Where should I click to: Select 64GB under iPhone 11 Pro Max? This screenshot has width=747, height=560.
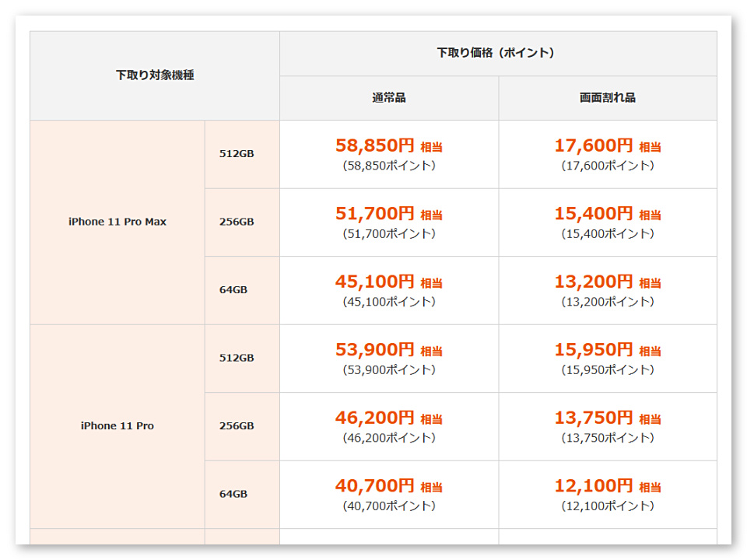[x=242, y=290]
